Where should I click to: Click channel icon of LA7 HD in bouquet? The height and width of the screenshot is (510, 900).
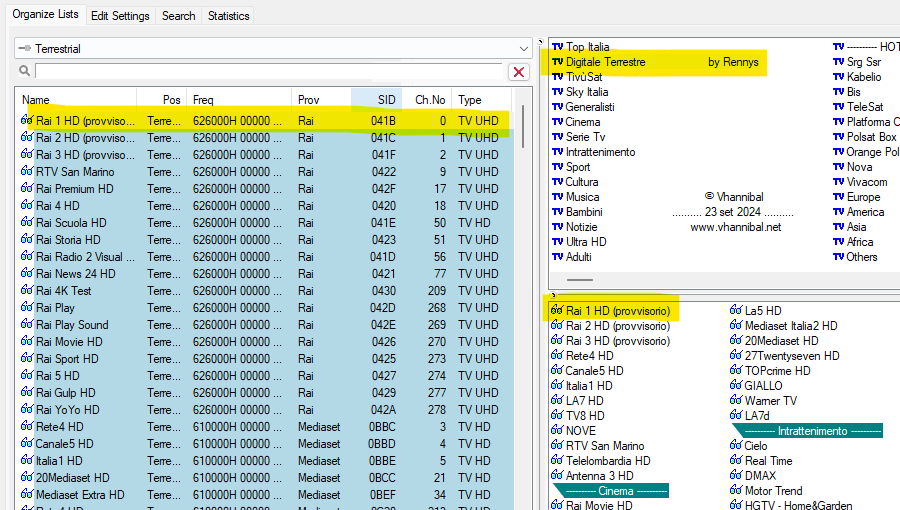tap(557, 400)
